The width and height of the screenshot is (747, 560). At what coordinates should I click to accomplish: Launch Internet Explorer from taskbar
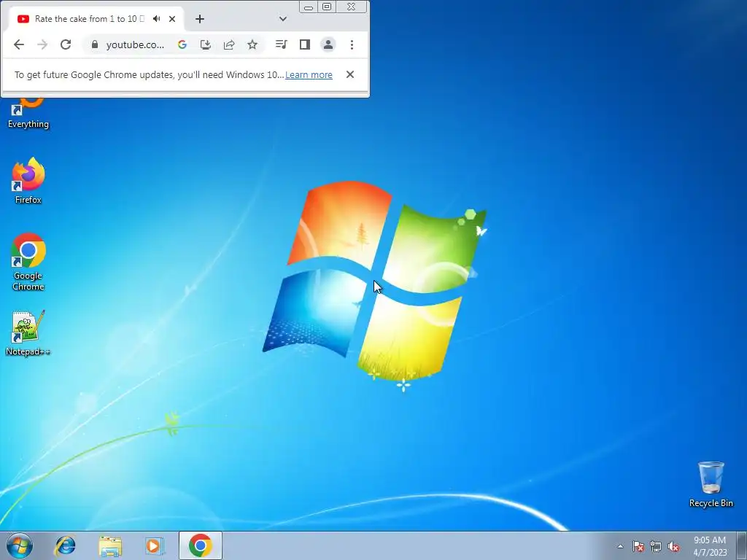click(65, 545)
